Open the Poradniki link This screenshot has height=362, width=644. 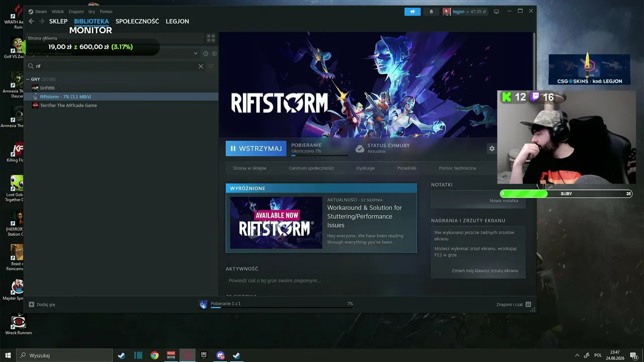point(407,168)
